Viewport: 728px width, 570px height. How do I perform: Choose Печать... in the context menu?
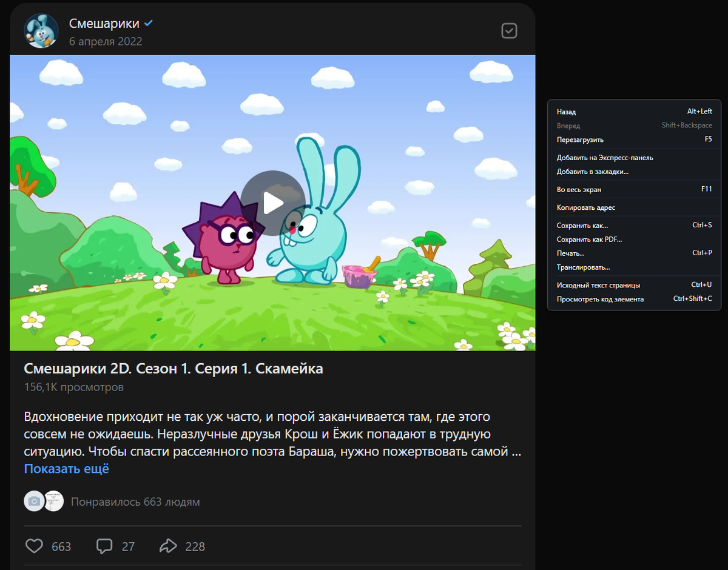[x=635, y=253]
